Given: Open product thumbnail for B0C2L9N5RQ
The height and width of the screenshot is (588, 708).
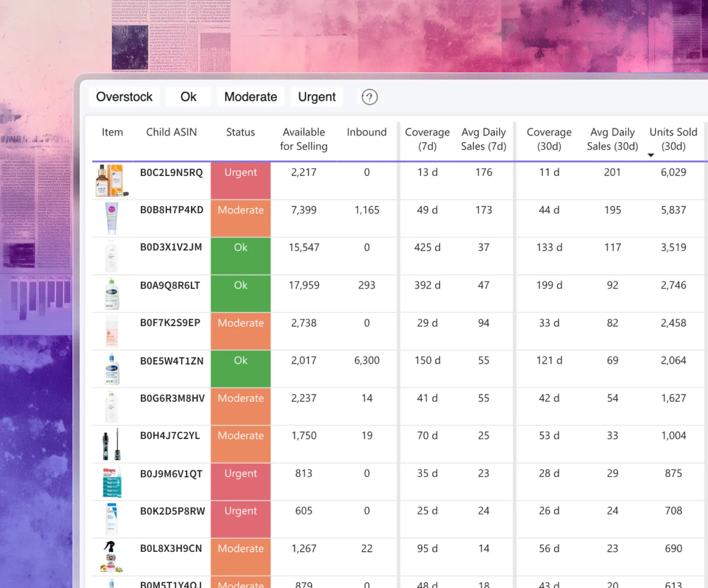Looking at the screenshot, I should point(112,180).
